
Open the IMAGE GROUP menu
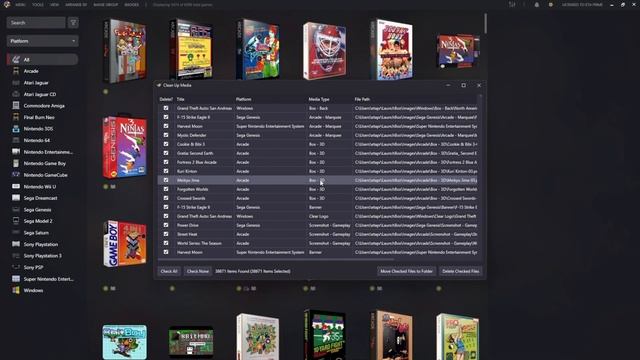pos(105,4)
